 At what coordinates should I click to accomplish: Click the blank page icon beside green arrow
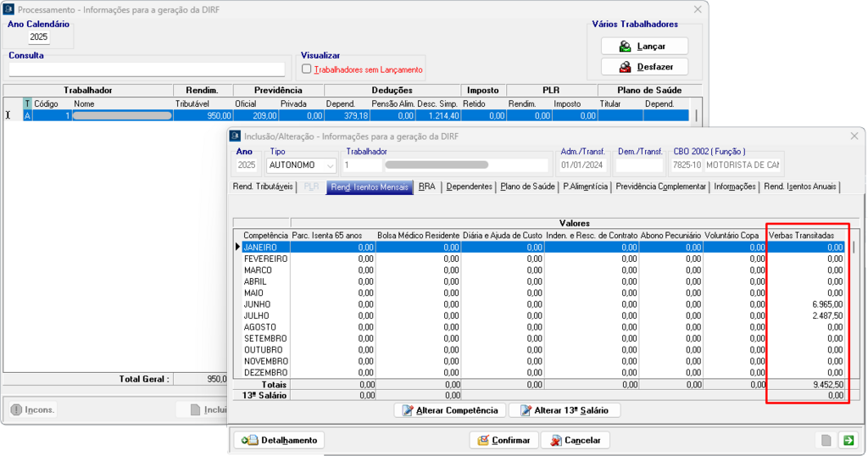coord(826,440)
